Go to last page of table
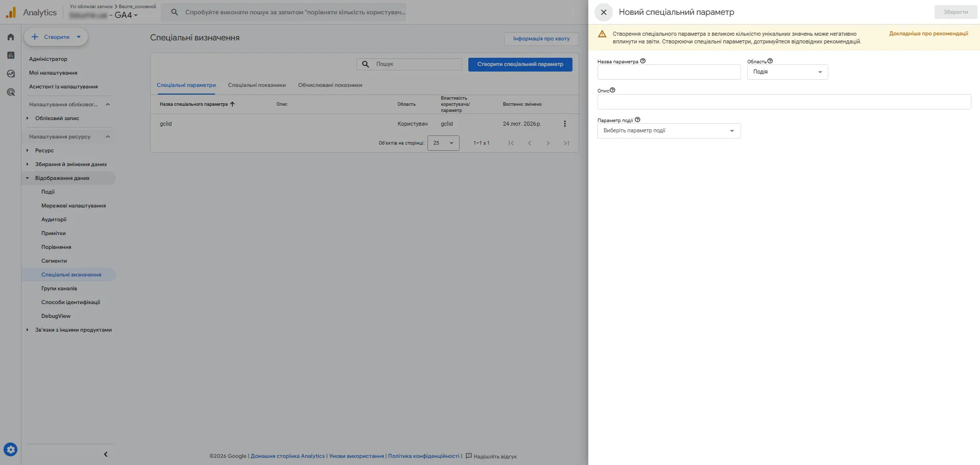Image resolution: width=980 pixels, height=465 pixels. pos(566,143)
